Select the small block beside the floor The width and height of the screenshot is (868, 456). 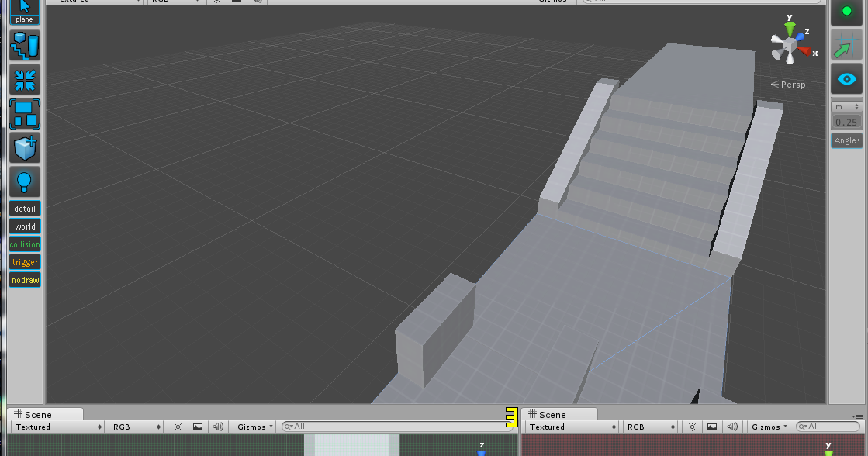[434, 330]
